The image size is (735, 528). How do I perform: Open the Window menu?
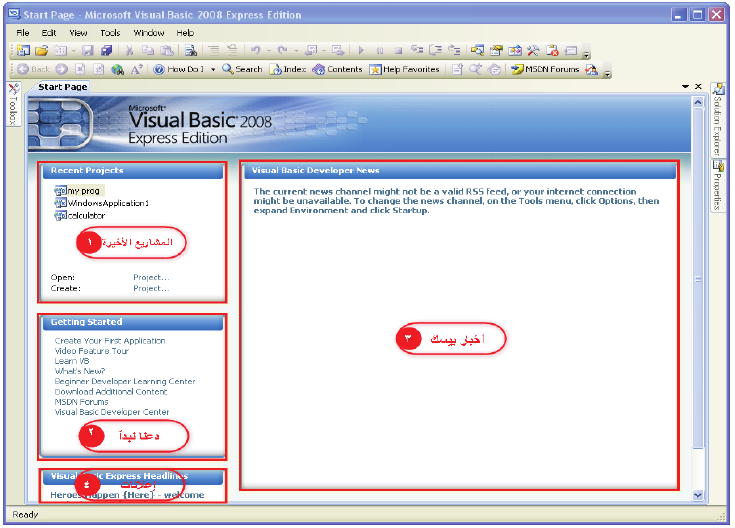(149, 33)
